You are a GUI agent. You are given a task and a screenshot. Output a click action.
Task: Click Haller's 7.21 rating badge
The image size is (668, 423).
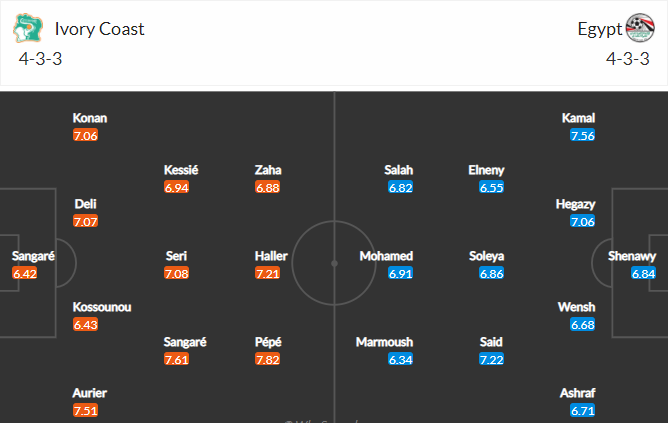tap(268, 273)
